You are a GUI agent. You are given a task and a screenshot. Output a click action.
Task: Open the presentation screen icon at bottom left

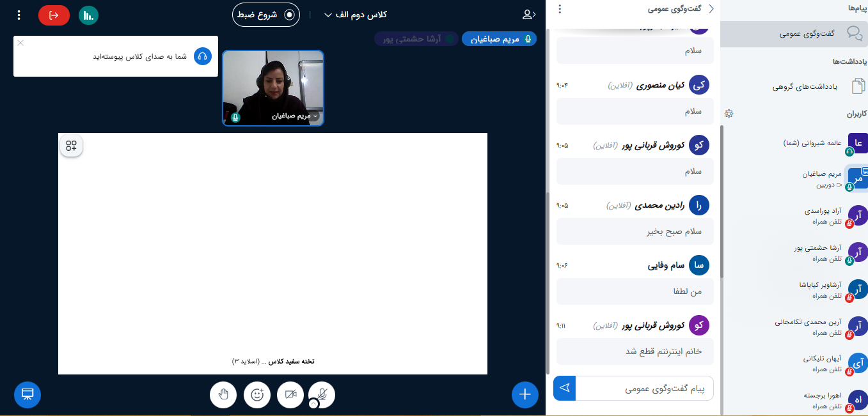tap(28, 394)
